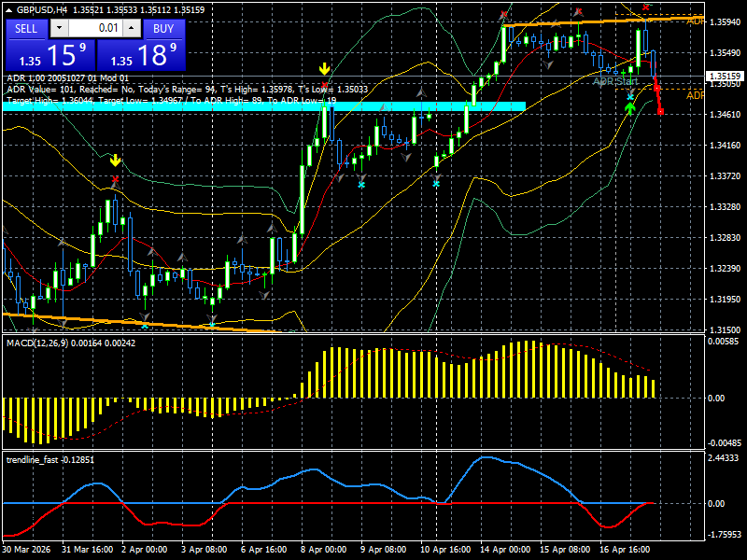Select the green up arrow signal
Screen dimensions: 747x560
[x=630, y=108]
